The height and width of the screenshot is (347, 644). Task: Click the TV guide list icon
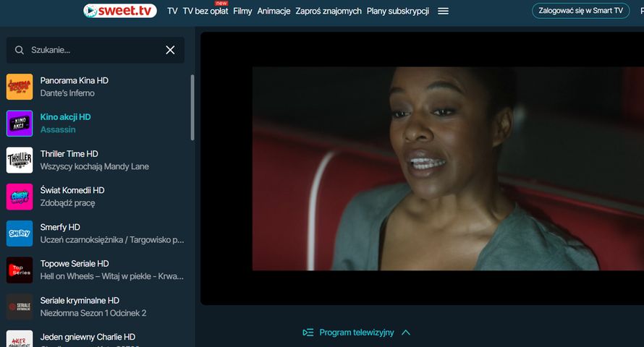pyautogui.click(x=308, y=333)
